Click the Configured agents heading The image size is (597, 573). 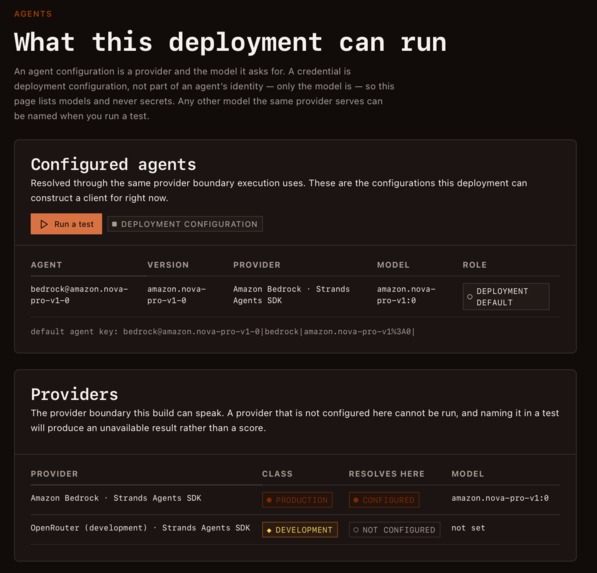point(113,164)
